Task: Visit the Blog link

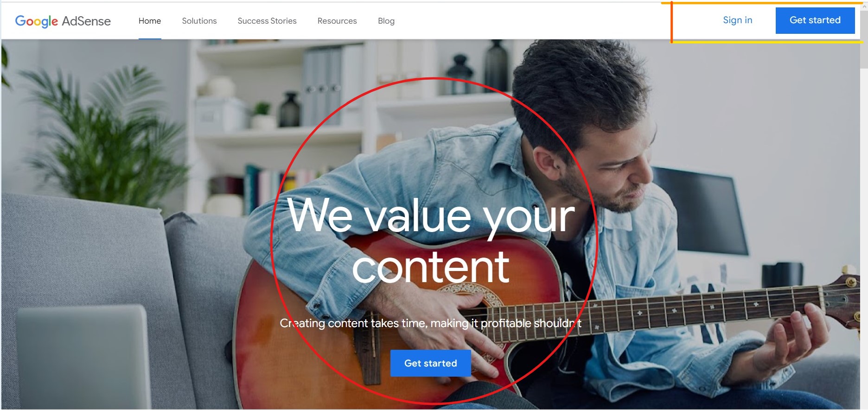Action: pos(386,21)
